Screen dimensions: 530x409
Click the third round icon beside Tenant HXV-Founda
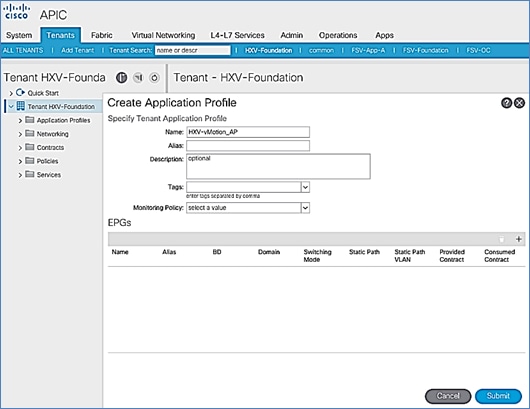[x=154, y=78]
